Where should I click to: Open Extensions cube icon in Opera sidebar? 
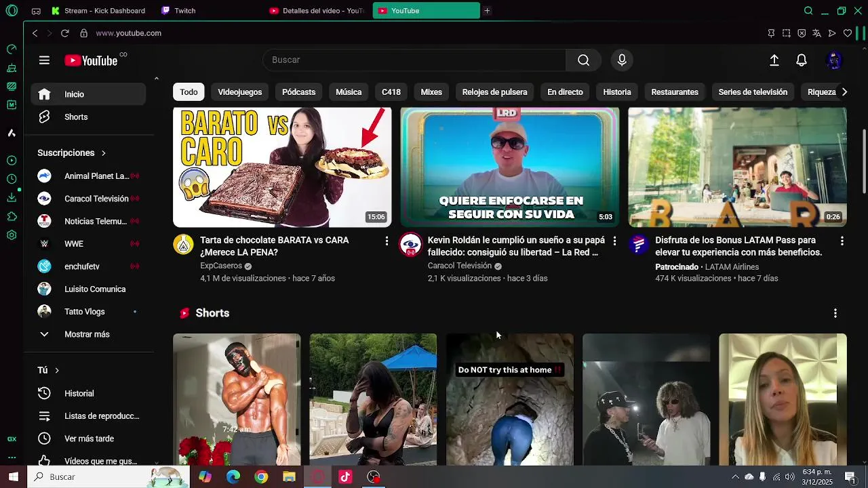(x=12, y=216)
